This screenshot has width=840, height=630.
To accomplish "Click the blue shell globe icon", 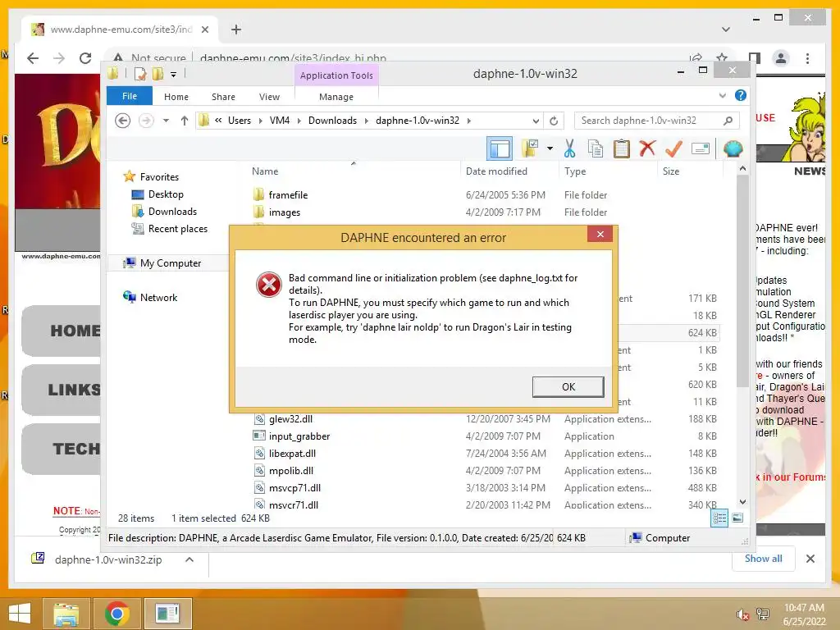I will 733,148.
